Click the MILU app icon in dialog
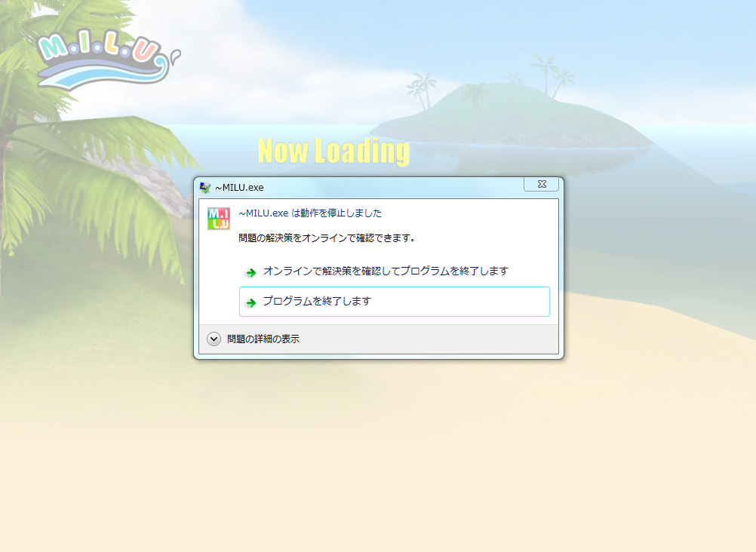The height and width of the screenshot is (552, 756). tap(218, 219)
